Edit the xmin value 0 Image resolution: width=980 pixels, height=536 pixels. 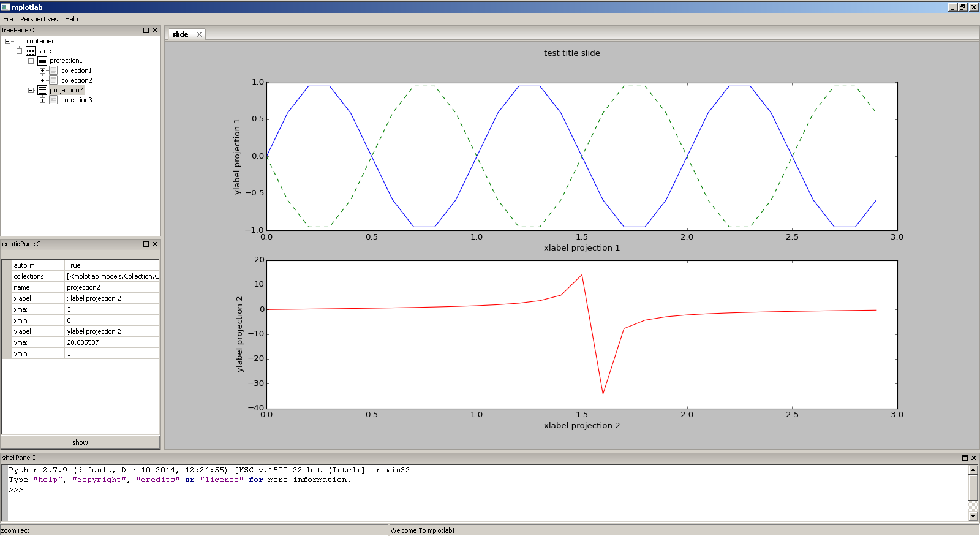[112, 320]
